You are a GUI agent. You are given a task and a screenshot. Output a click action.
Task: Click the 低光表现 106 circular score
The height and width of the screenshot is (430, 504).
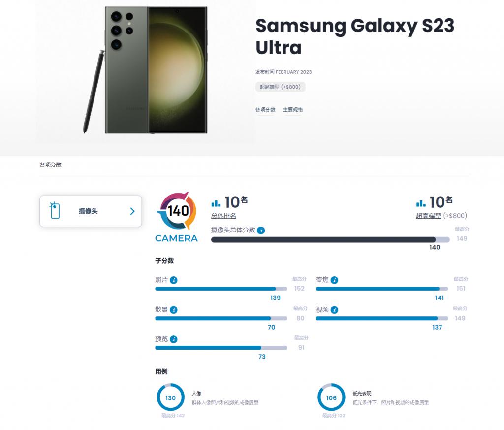coord(331,397)
